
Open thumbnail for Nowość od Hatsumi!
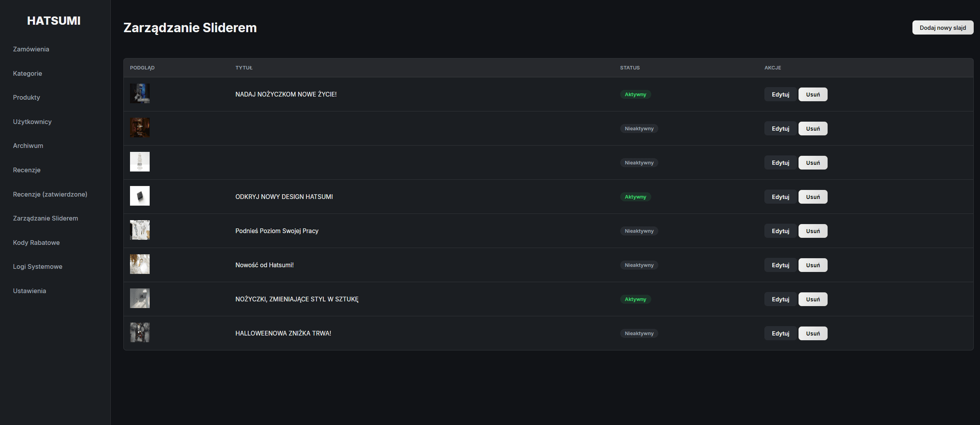click(140, 264)
